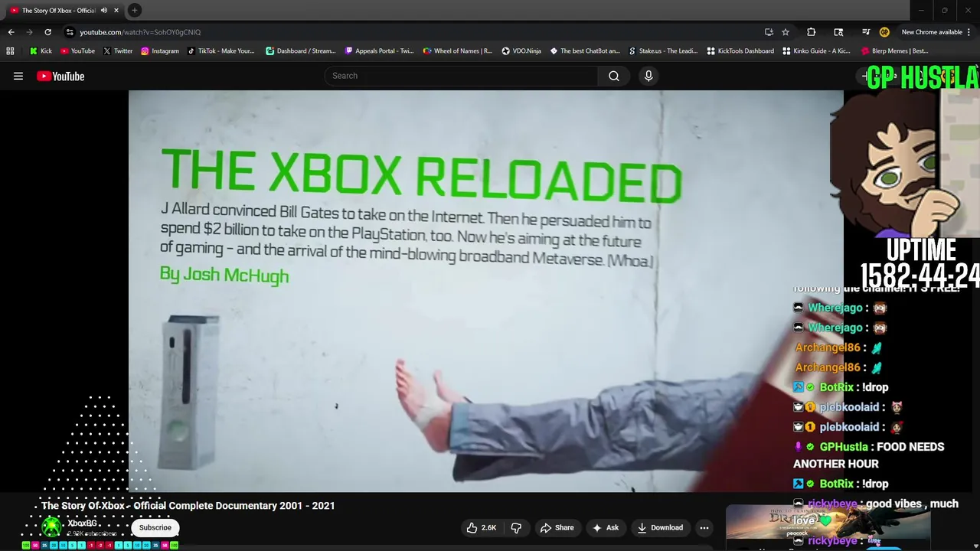Go back with browser back arrow

point(11,32)
